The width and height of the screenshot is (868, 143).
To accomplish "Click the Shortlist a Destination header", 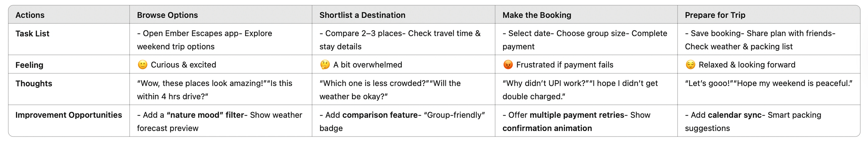I will pyautogui.click(x=362, y=15).
